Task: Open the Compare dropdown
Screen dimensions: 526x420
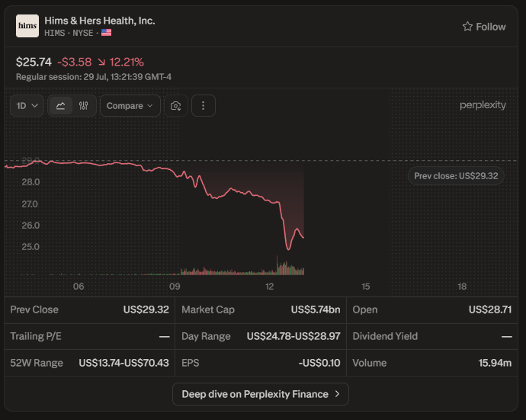Action: tap(130, 106)
